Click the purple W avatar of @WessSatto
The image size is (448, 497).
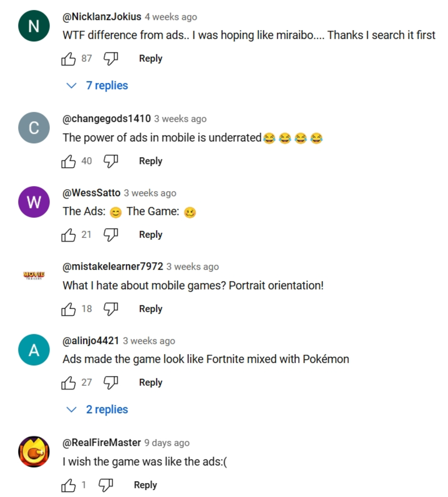coord(34,202)
